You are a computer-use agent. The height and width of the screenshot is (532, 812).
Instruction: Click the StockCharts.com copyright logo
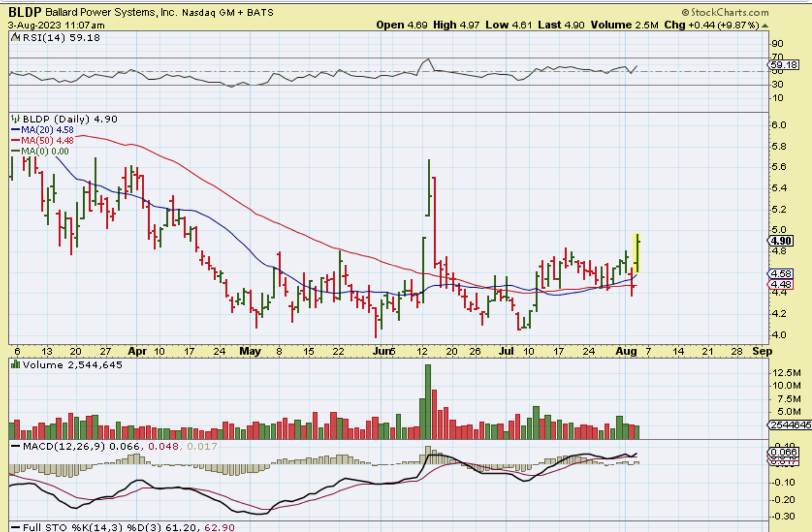tap(725, 13)
